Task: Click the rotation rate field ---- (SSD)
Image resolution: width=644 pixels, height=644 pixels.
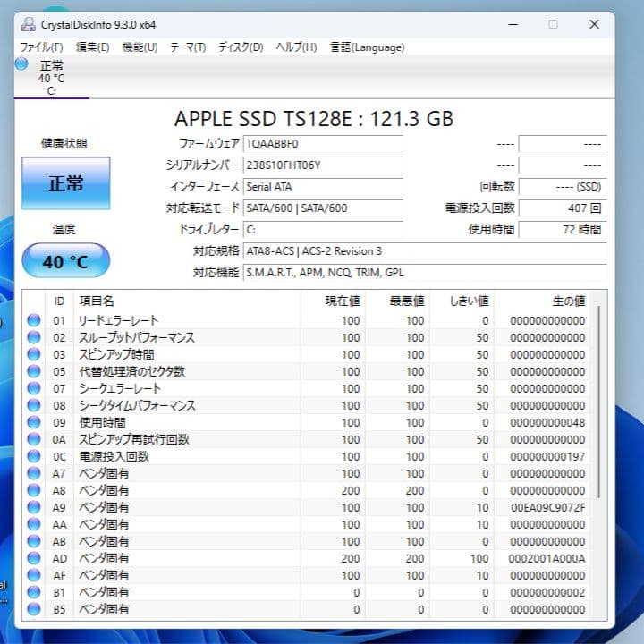Action: tap(563, 186)
